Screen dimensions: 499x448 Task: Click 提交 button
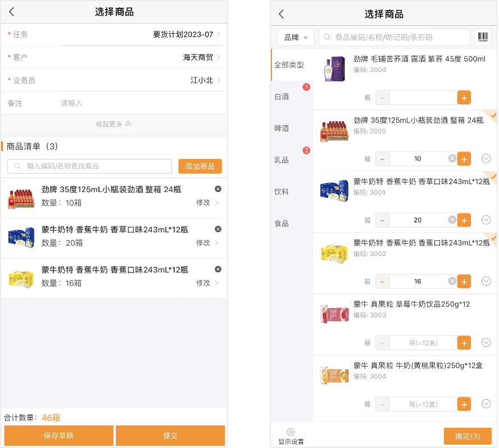(170, 436)
